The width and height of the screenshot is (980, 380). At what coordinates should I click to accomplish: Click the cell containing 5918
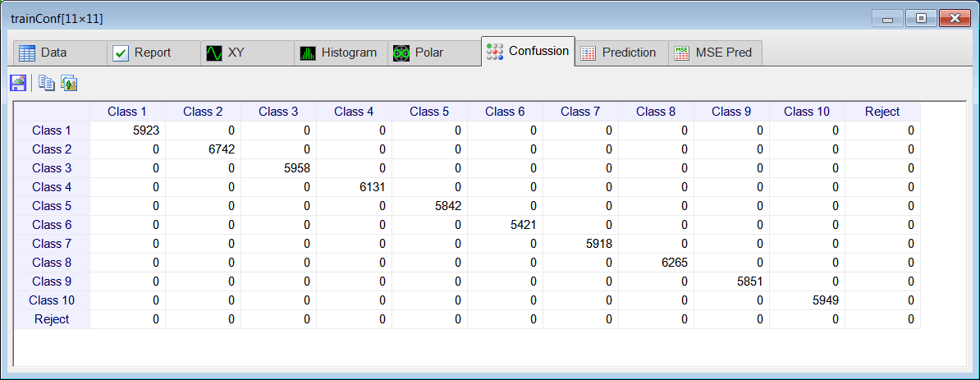[x=580, y=244]
